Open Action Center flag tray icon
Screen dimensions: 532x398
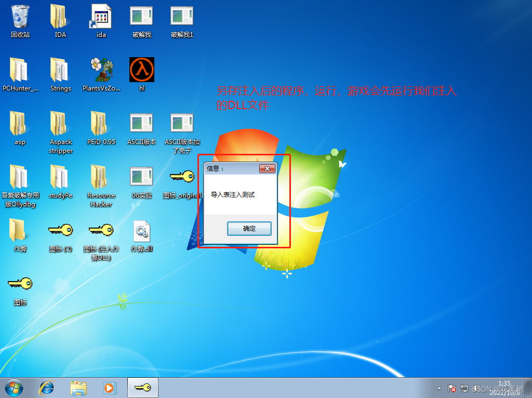point(452,388)
